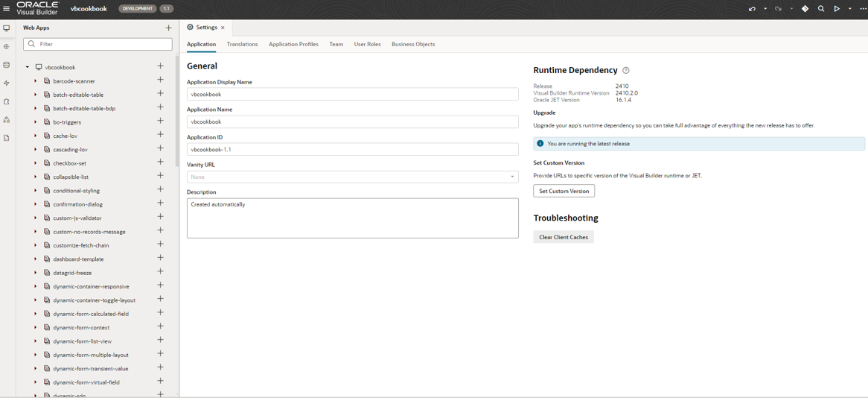
Task: Open dropdown arrow next to Undo
Action: pos(765,9)
